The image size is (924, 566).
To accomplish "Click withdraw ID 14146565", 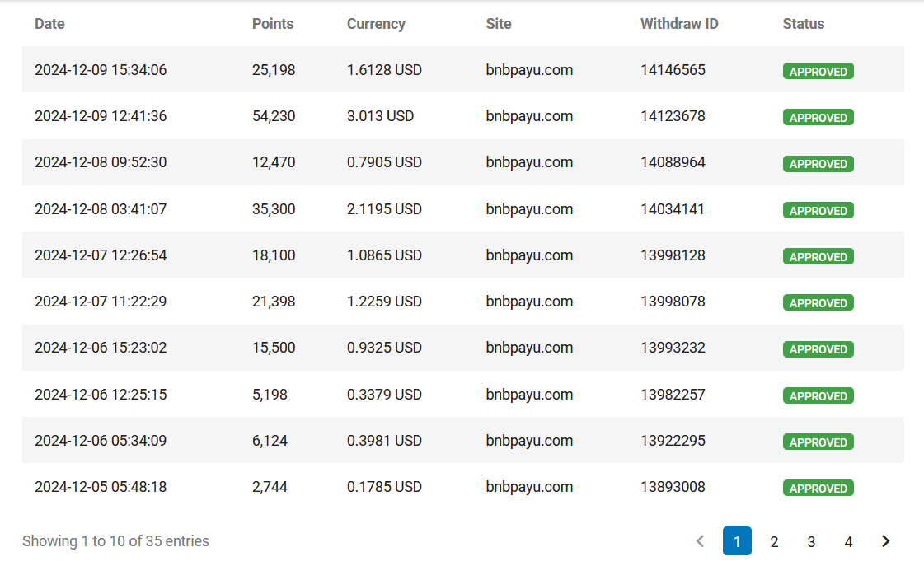I will (x=673, y=70).
